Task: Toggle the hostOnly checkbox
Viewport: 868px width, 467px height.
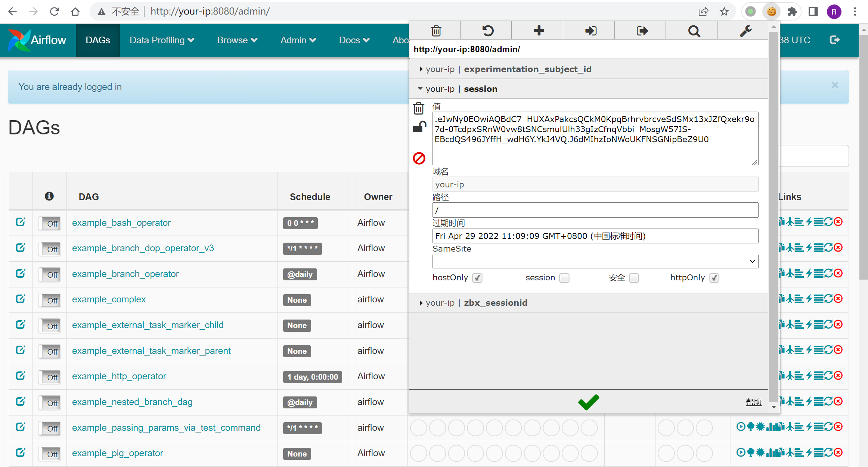Action: (477, 278)
